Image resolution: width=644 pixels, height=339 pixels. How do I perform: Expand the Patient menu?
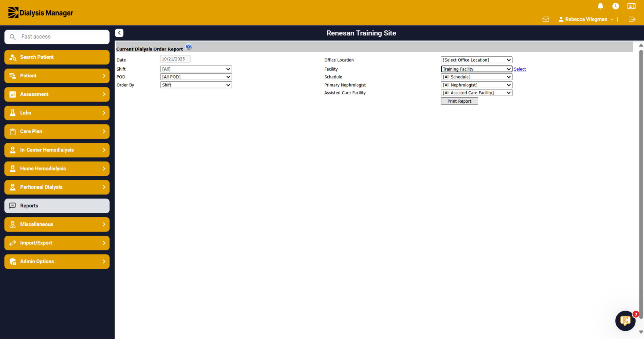(x=57, y=76)
